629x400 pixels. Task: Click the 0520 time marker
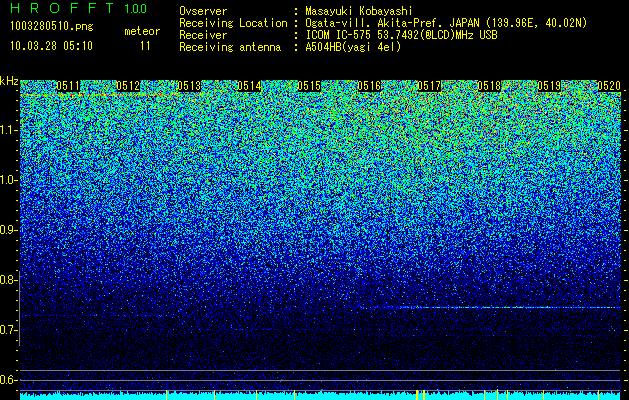coord(609,86)
